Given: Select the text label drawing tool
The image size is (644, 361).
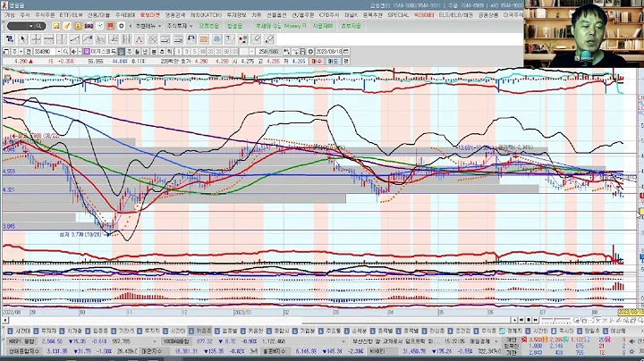Looking at the screenshot, I should 230,39.
